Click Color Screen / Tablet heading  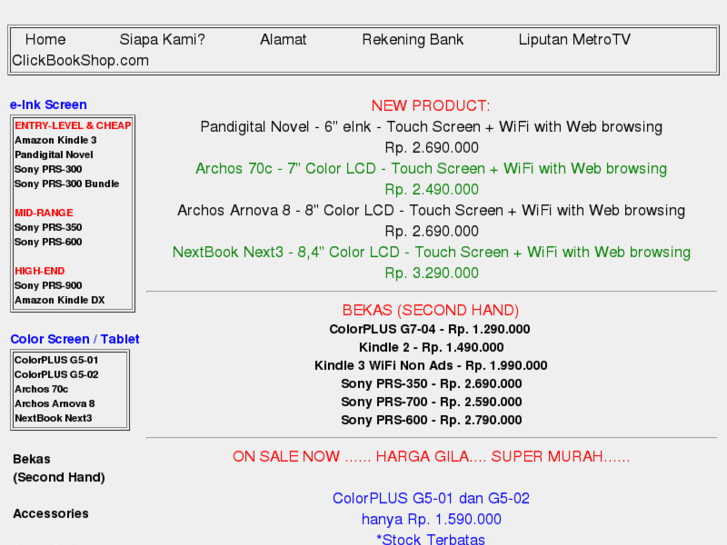tap(75, 339)
